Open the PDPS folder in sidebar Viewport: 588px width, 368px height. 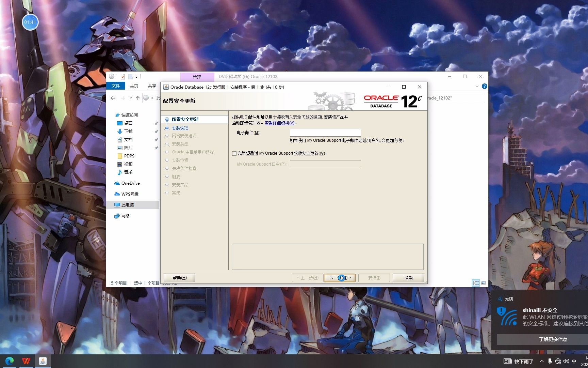(129, 156)
